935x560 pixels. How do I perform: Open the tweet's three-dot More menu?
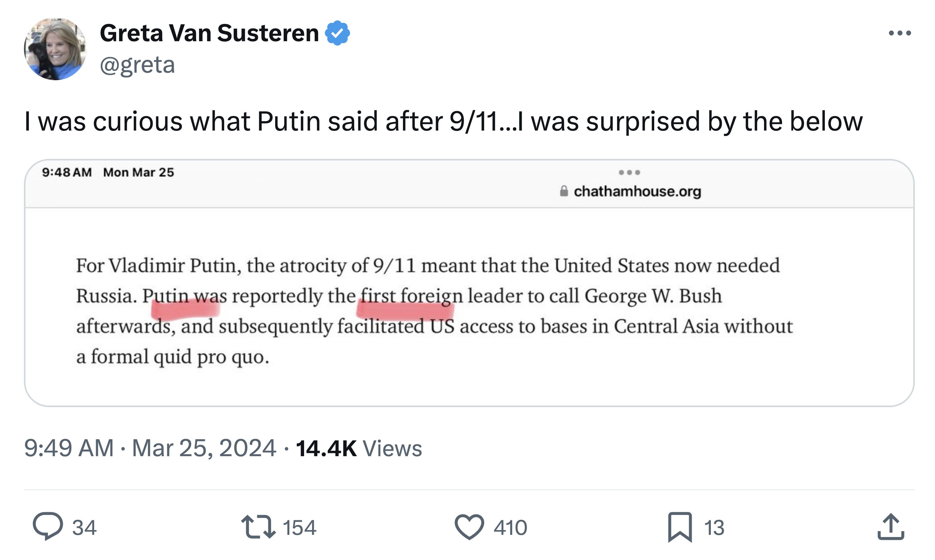coord(900,33)
